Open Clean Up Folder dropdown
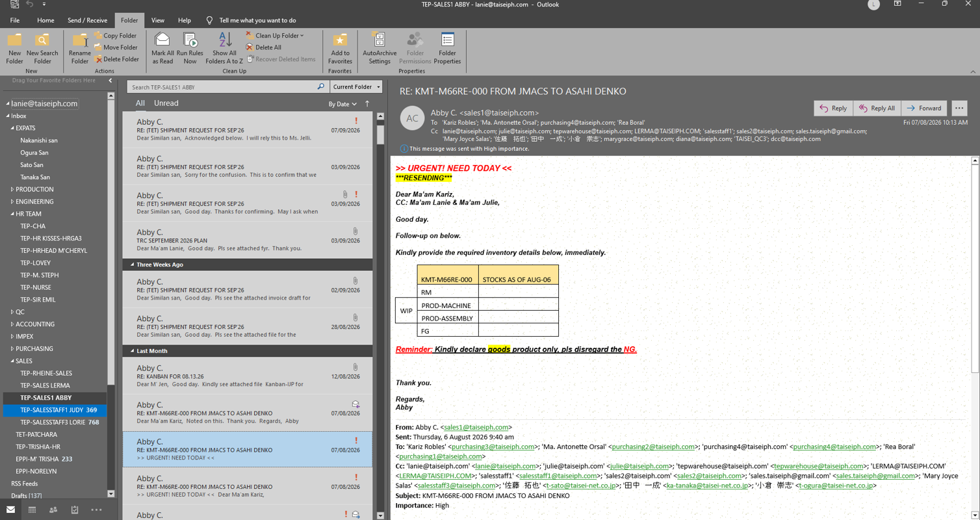This screenshot has width=980, height=520. click(x=275, y=36)
